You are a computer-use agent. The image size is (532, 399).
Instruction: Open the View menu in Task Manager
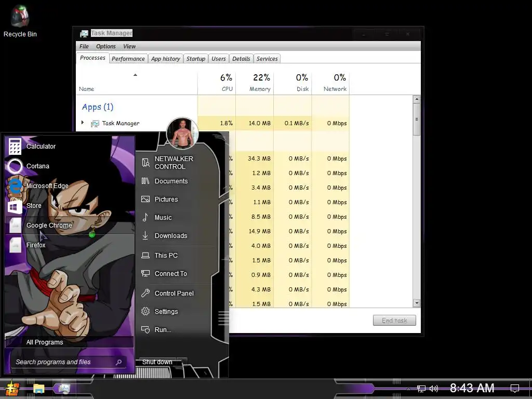[x=129, y=46]
